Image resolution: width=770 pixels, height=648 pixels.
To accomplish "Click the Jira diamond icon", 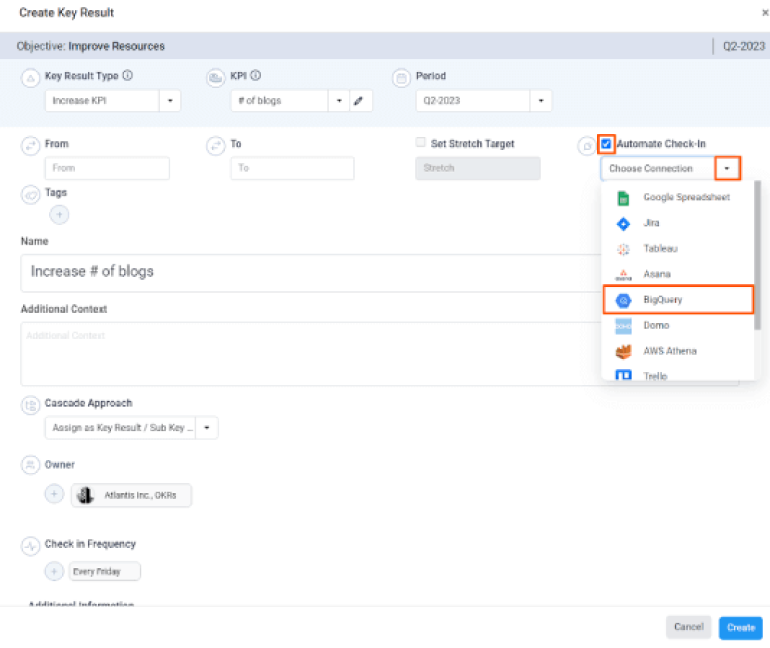I will tap(623, 224).
